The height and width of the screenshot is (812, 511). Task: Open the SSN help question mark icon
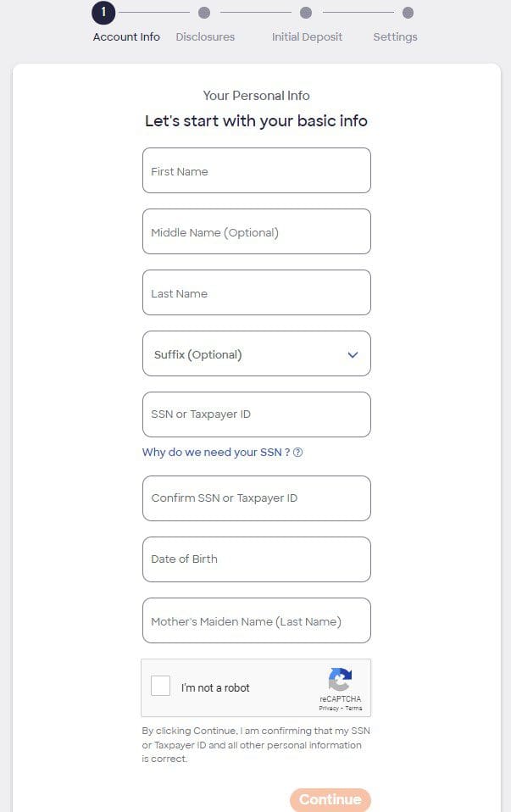click(297, 452)
